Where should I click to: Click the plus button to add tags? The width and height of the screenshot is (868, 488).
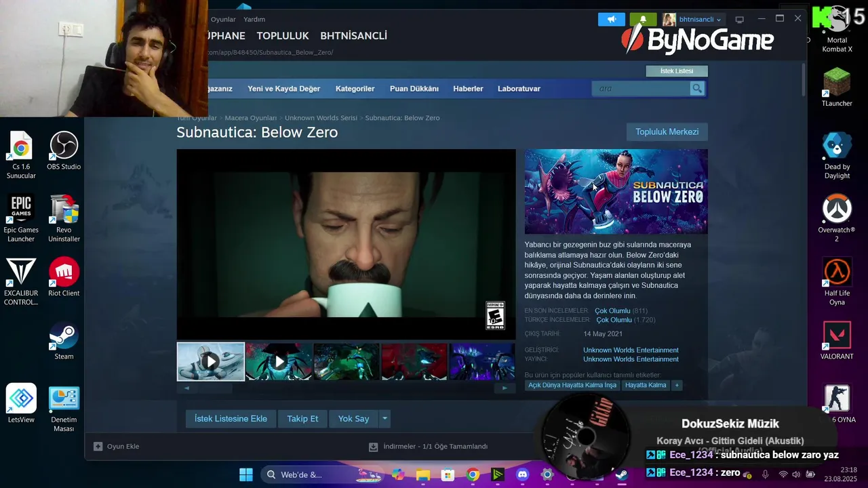point(677,385)
